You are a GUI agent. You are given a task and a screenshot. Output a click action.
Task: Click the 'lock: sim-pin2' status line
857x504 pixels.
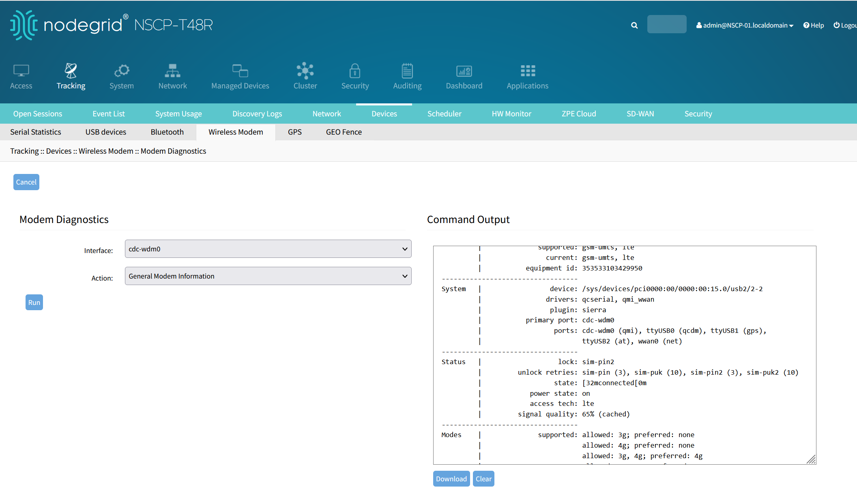pos(586,362)
